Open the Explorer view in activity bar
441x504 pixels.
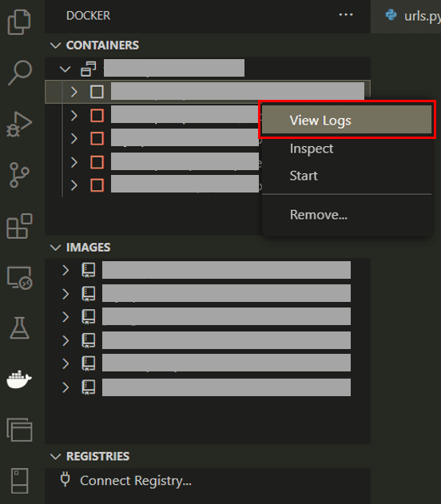click(x=19, y=22)
